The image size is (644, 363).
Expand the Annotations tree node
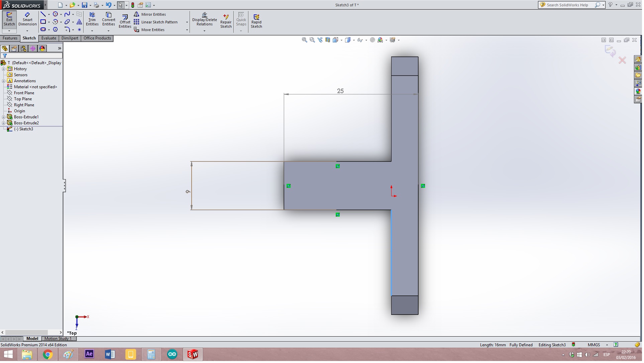(4, 81)
